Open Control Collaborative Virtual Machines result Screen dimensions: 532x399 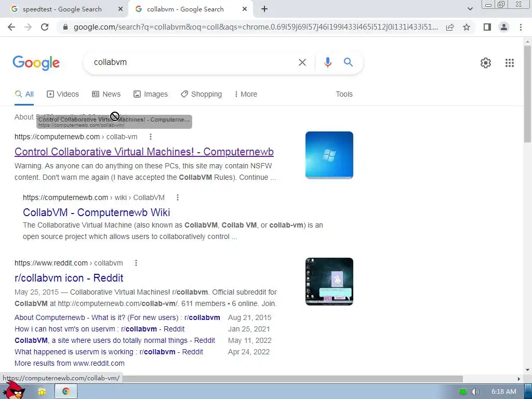[144, 152]
